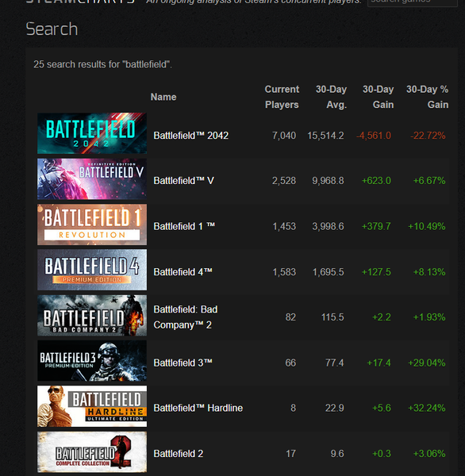The height and width of the screenshot is (476, 465).
Task: Focus the search games input field
Action: 412,2
